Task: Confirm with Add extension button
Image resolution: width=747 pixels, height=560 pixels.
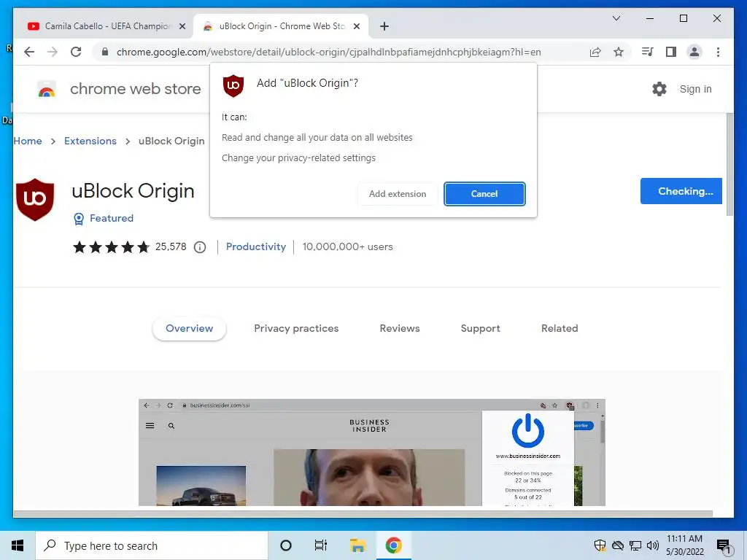Action: 398,194
